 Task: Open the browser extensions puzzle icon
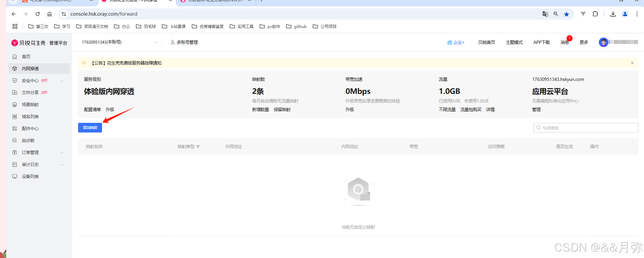click(x=595, y=14)
